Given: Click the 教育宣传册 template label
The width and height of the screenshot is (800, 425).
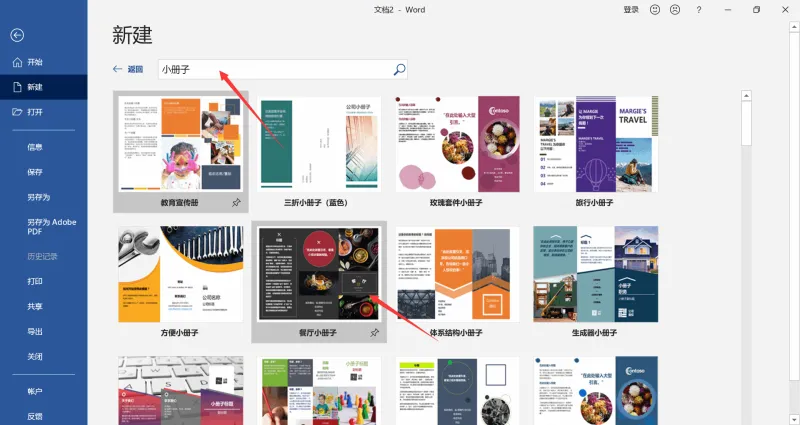Looking at the screenshot, I should 180,203.
